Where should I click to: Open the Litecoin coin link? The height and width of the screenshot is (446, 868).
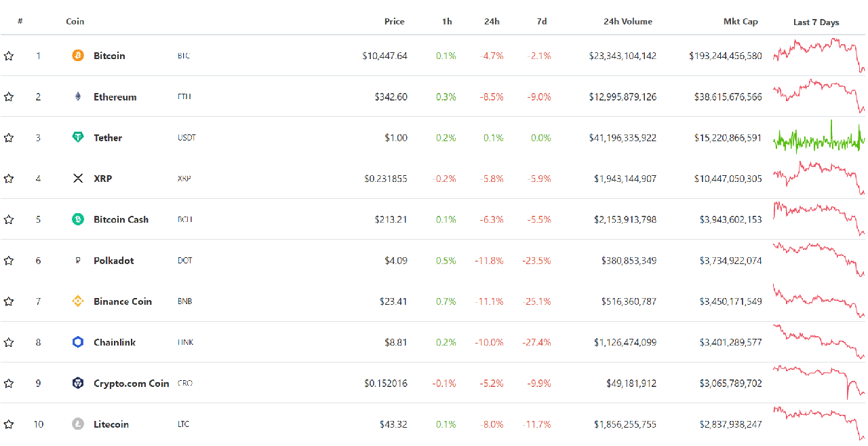click(x=111, y=424)
